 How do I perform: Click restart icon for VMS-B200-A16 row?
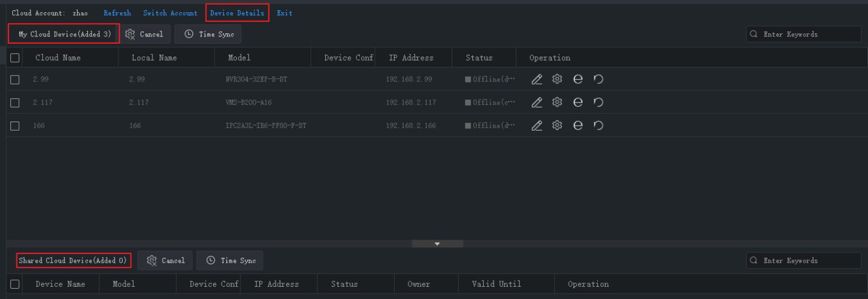coord(598,103)
